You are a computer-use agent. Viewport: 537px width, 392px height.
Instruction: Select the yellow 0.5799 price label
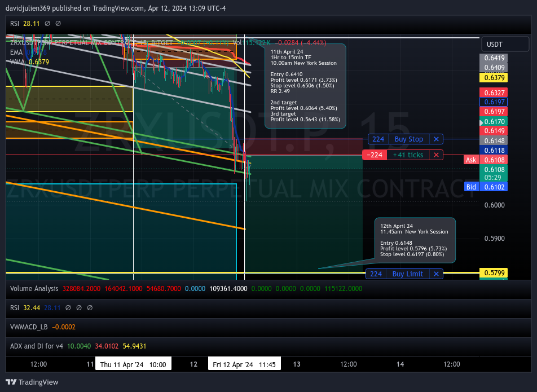pos(494,273)
